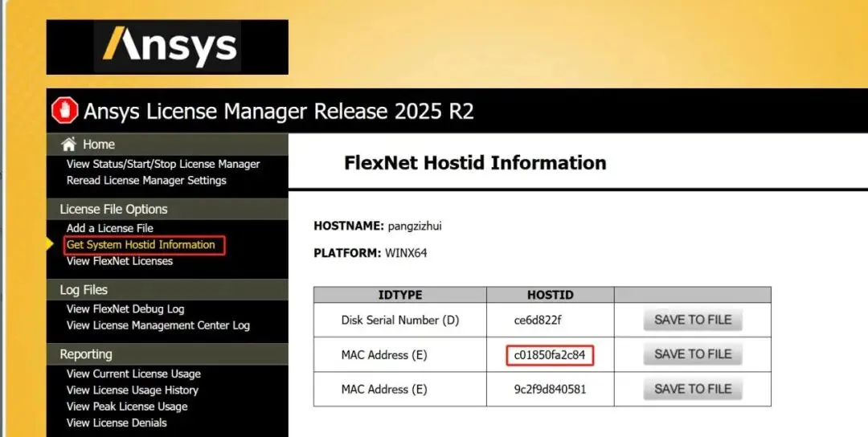
Task: Click the IDTYPE column header
Action: click(x=400, y=295)
